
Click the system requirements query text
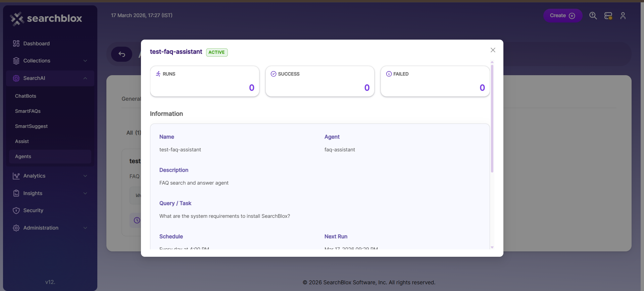tap(225, 216)
